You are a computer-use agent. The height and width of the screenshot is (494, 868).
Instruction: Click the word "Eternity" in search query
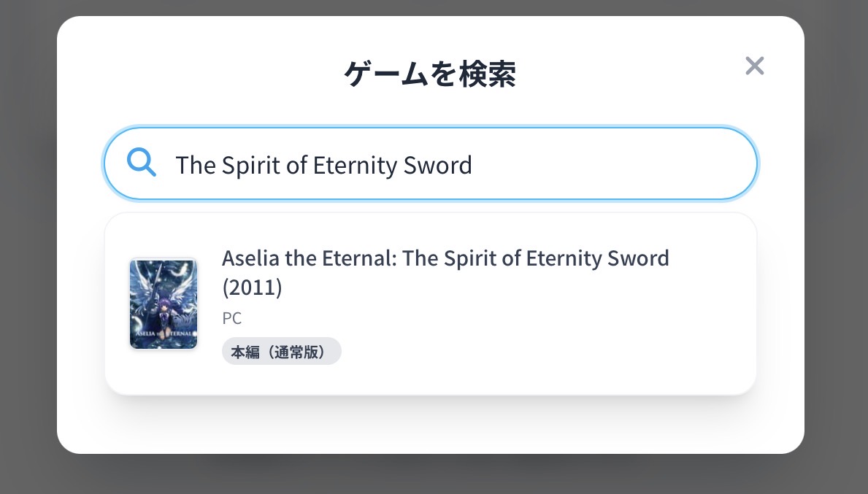click(356, 165)
